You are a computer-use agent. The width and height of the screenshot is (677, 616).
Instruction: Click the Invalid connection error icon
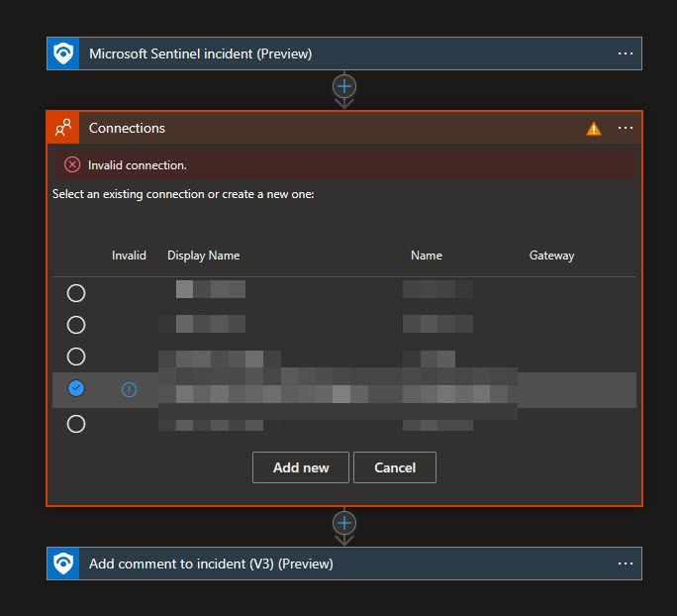tap(72, 165)
